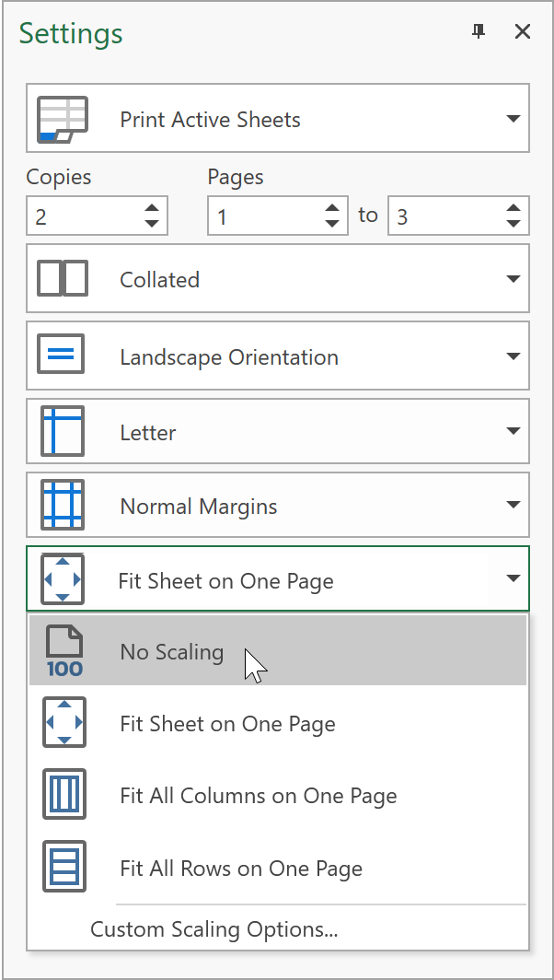Collapse the Fit Sheet scaling dropdown arrow
The height and width of the screenshot is (980, 554).
pyautogui.click(x=513, y=579)
